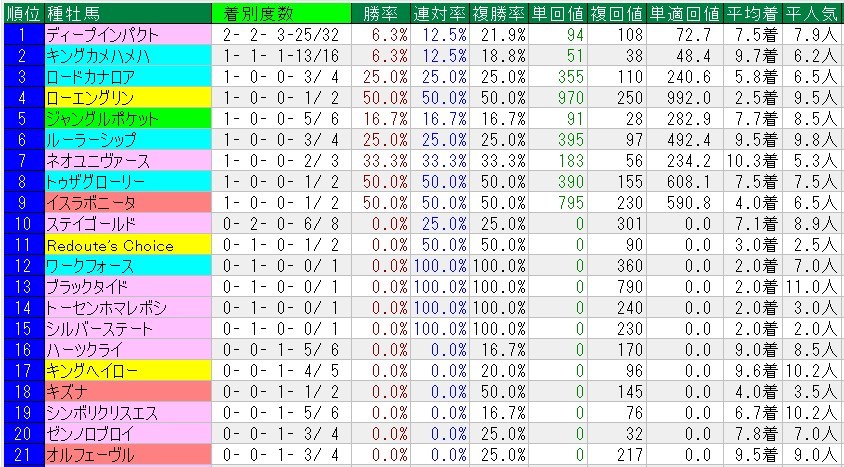
Task: Click record 1- 1- 1-13/16
Action: (281, 56)
